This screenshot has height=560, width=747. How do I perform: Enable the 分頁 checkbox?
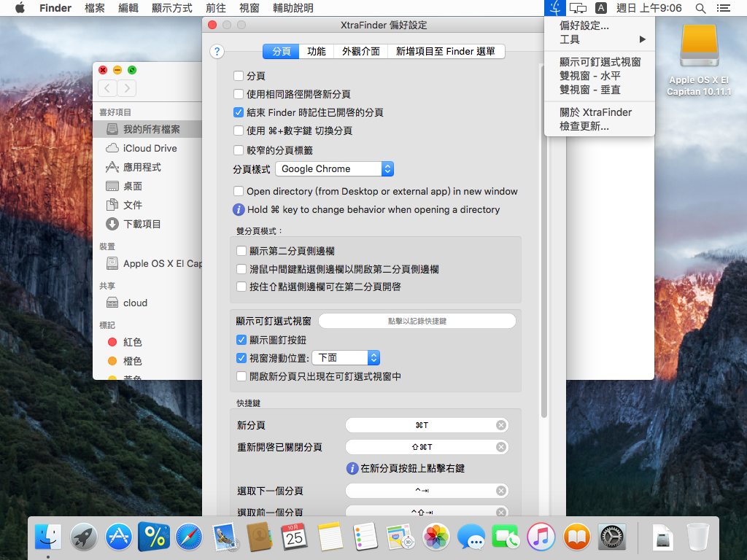coord(239,76)
